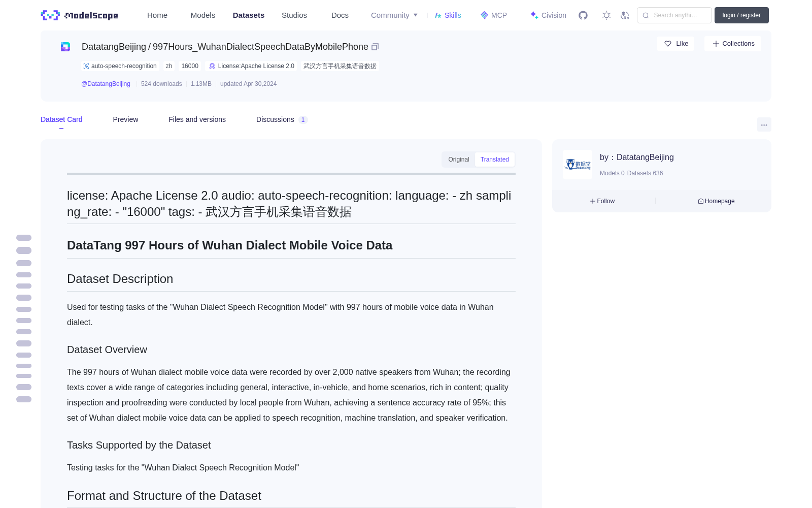Select the Dataset Card tab
Image resolution: width=812 pixels, height=508 pixels.
[61, 119]
